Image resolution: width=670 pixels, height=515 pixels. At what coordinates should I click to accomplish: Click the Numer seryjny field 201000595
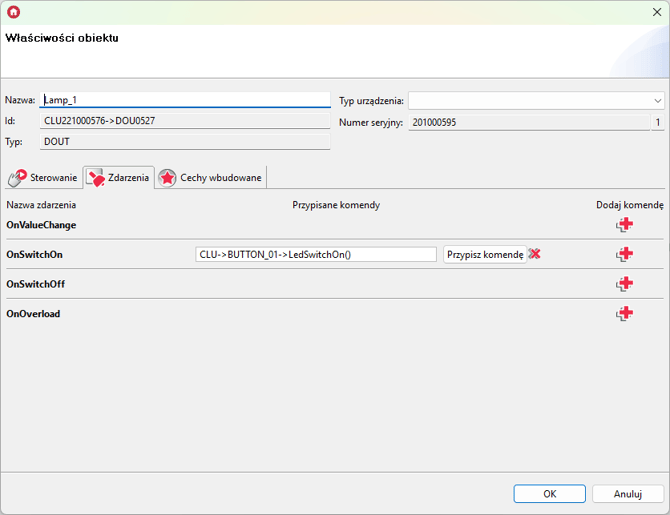(x=528, y=122)
